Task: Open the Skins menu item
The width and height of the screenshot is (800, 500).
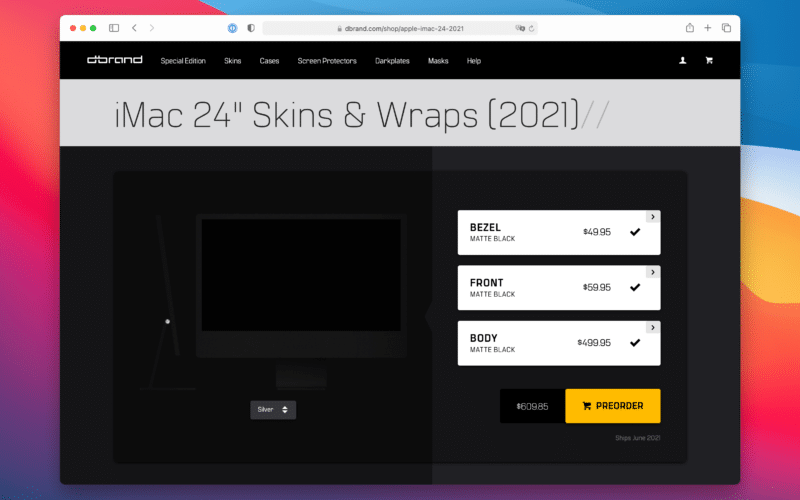Action: coord(233,61)
